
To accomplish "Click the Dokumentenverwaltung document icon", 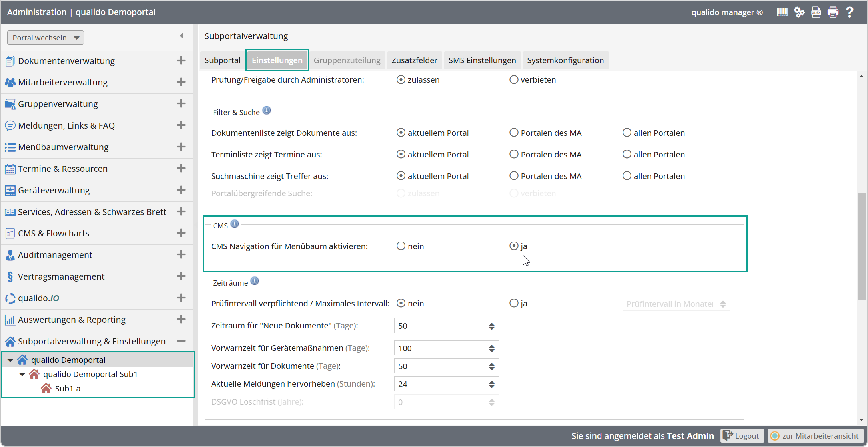I will [x=10, y=61].
